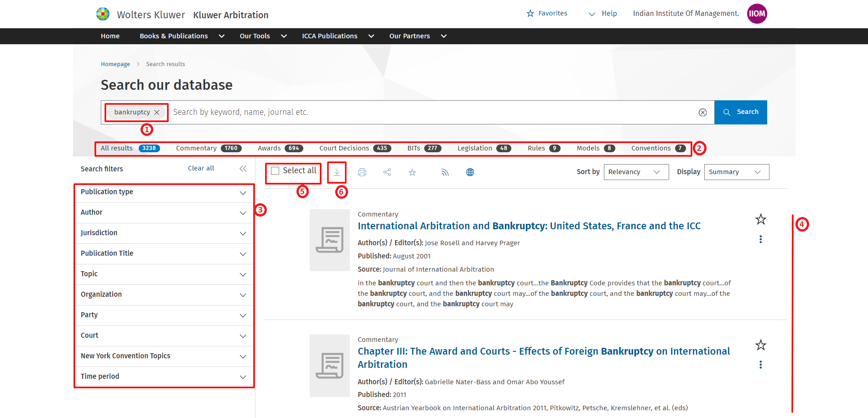Click the toolbar favorites star icon

pos(412,172)
